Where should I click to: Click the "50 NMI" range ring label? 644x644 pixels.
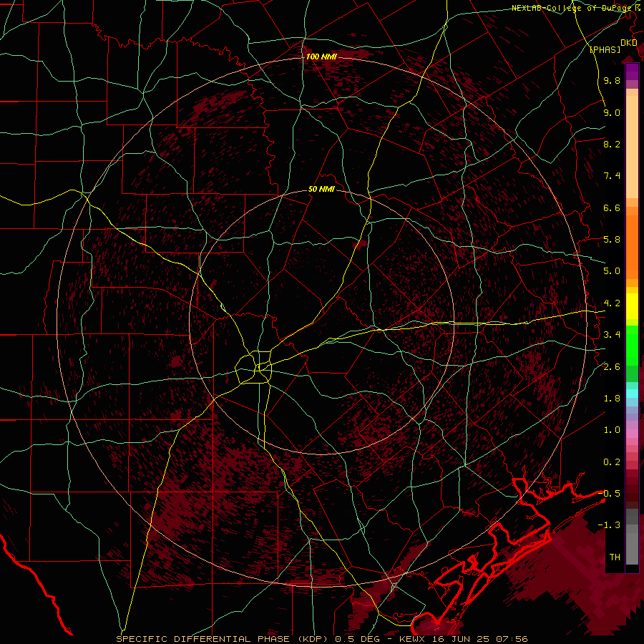pos(321,190)
